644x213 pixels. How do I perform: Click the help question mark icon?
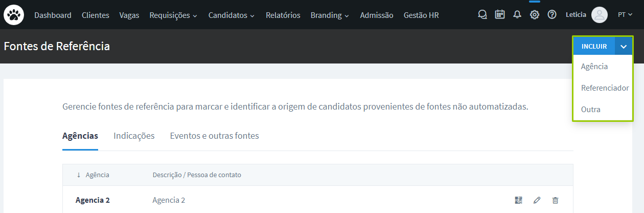(552, 15)
